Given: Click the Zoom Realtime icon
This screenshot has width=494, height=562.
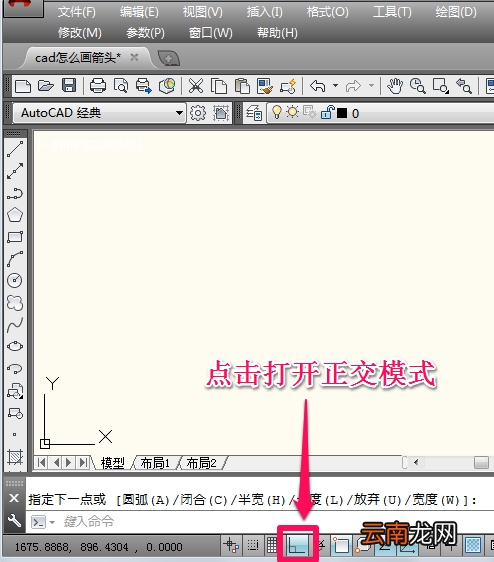Looking at the screenshot, I should [x=418, y=86].
